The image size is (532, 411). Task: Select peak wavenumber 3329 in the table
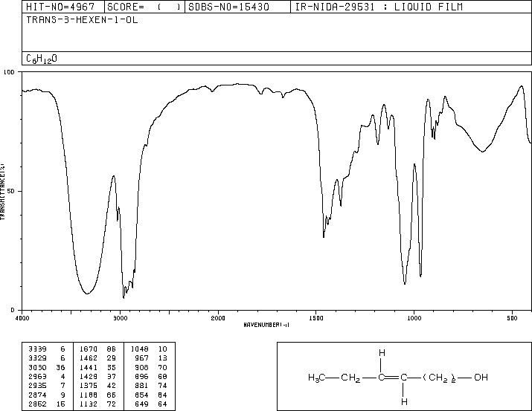(38, 357)
